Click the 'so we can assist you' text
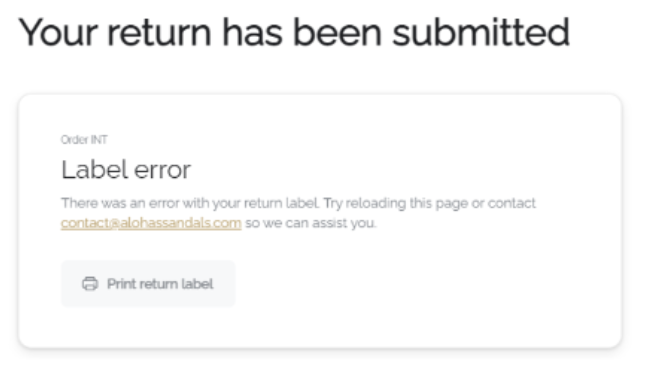Viewport: 647px width, 369px height. [311, 223]
